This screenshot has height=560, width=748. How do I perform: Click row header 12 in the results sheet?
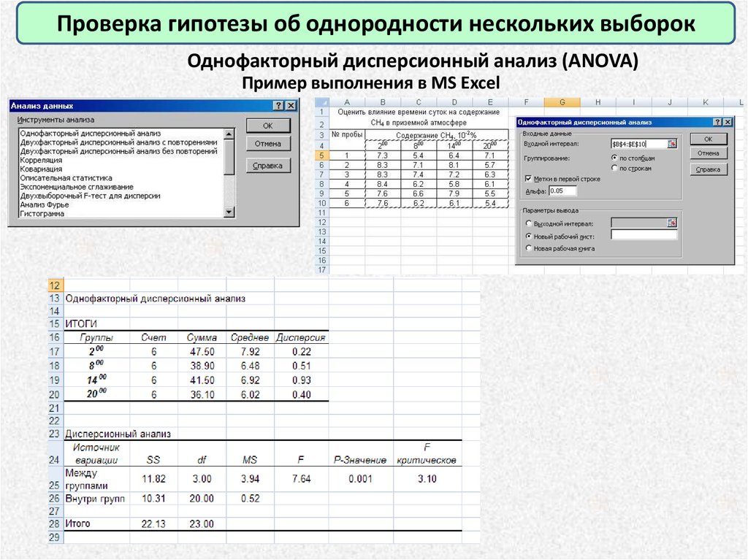(54, 285)
